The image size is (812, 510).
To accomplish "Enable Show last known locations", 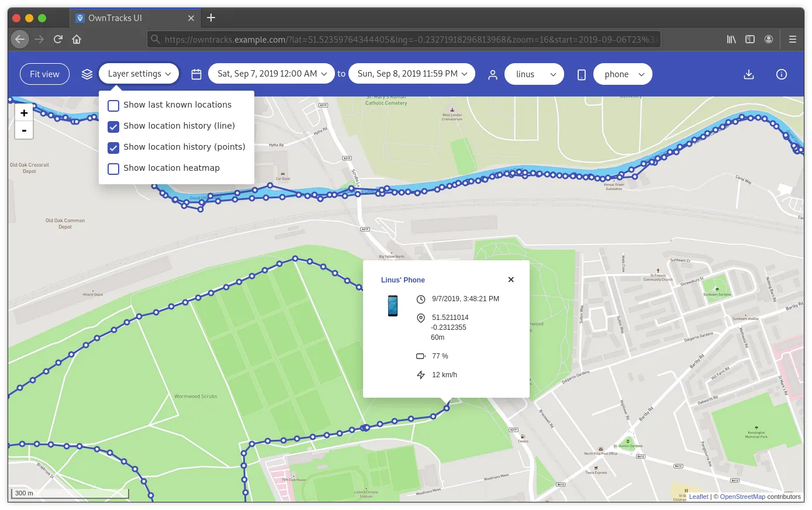I will (x=113, y=106).
